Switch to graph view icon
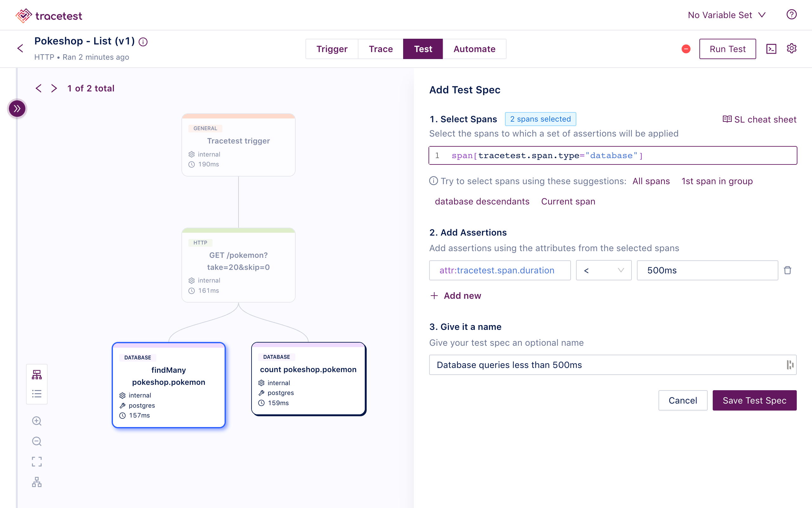The width and height of the screenshot is (812, 508). 37,374
